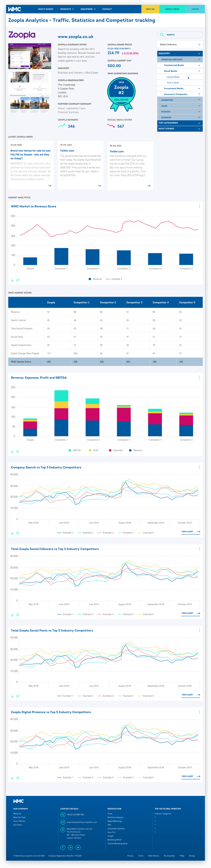This screenshot has height=868, width=211.
Task: Download the Total Zoopla Social Followers chart
Action: (13, 615)
